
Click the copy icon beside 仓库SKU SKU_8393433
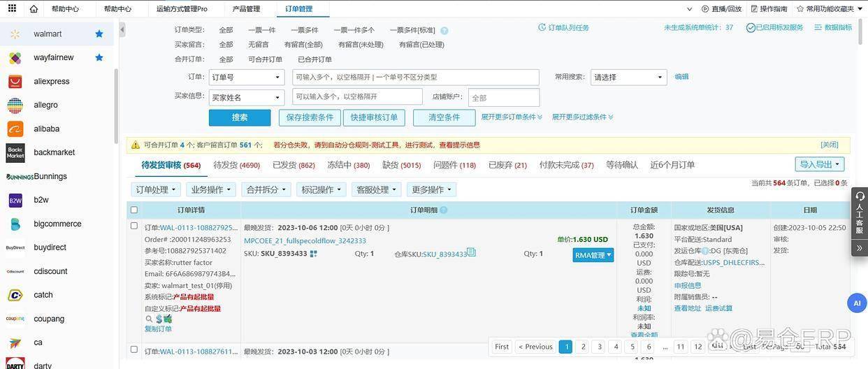[471, 252]
